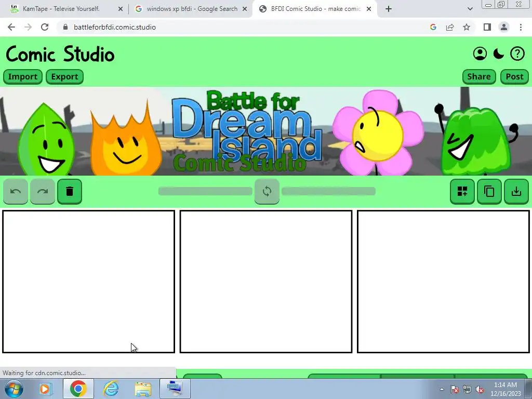Image resolution: width=532 pixels, height=399 pixels.
Task: Copy the comic with duplicate icon
Action: 489,191
